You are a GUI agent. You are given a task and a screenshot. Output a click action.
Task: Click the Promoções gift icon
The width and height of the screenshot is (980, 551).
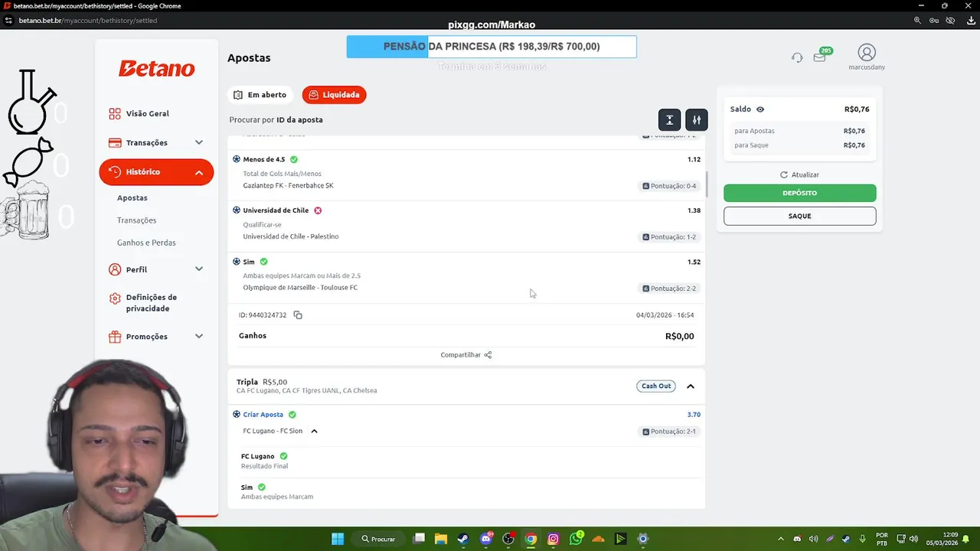(x=115, y=336)
